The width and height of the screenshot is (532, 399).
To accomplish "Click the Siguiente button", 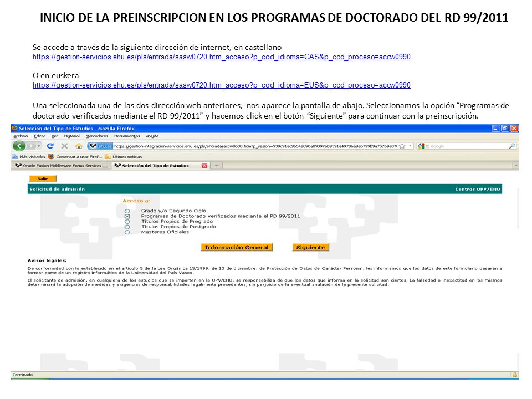I will (x=310, y=247).
